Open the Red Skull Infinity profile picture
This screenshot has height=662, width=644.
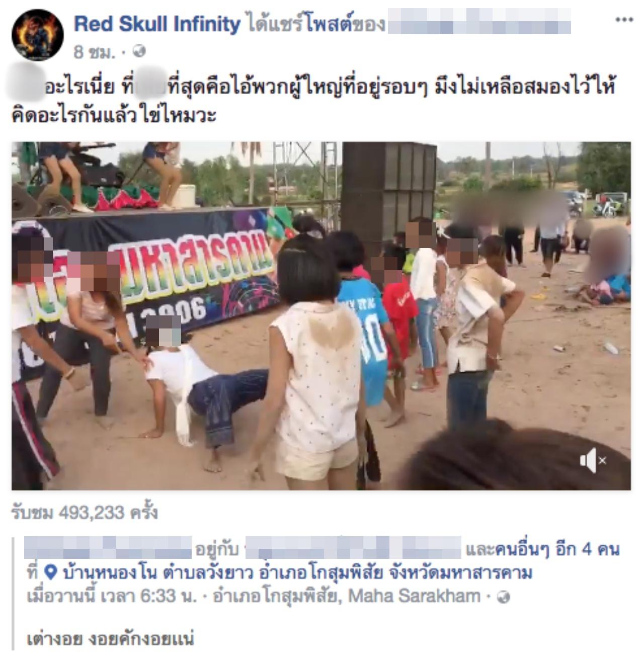pyautogui.click(x=38, y=35)
